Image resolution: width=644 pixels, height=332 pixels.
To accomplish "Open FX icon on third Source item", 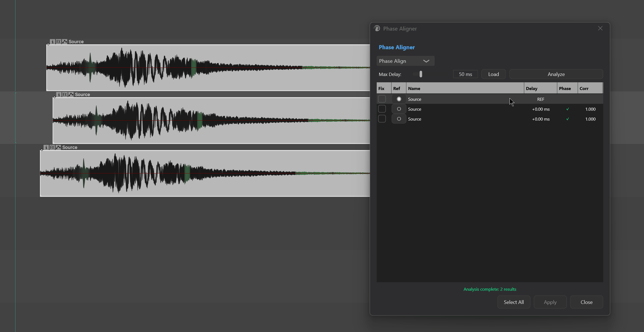I will pyautogui.click(x=52, y=147).
